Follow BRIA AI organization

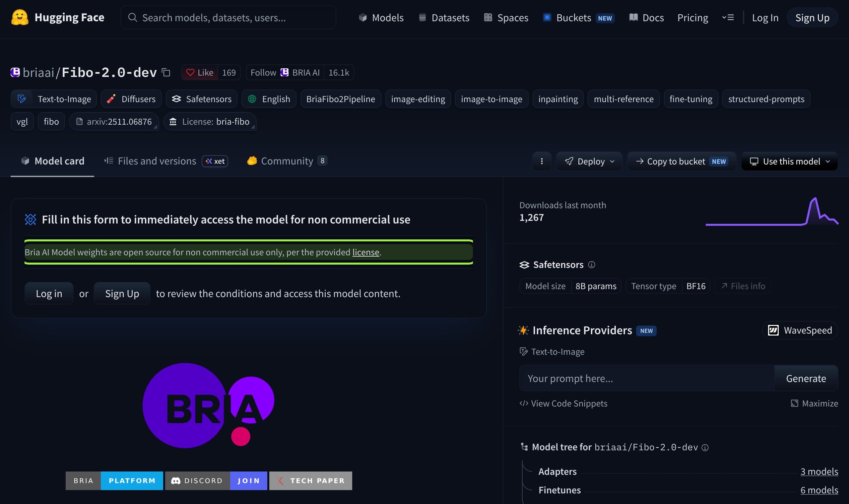pyautogui.click(x=285, y=72)
